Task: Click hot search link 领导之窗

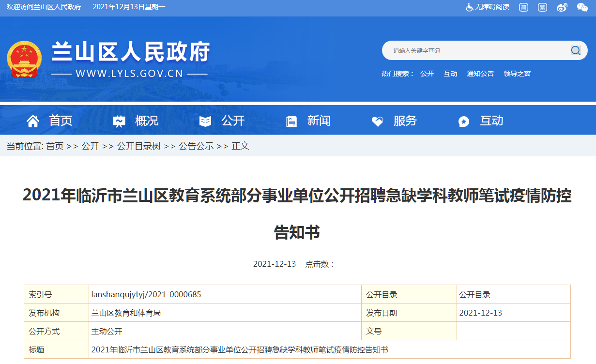Action: pos(517,74)
